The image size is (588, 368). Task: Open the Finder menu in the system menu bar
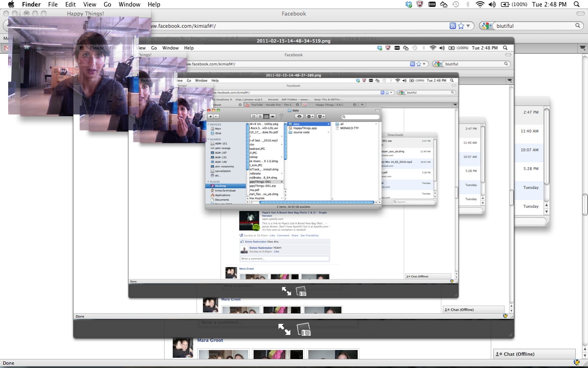pyautogui.click(x=31, y=4)
